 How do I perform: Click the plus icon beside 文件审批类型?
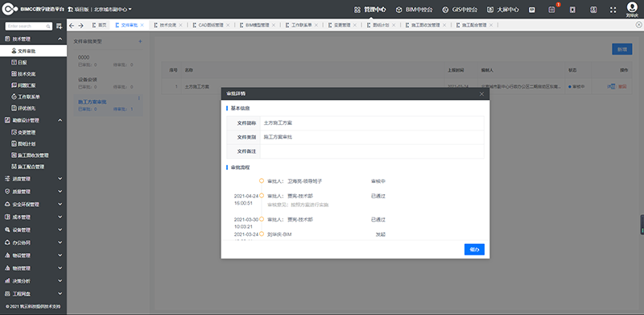(140, 42)
